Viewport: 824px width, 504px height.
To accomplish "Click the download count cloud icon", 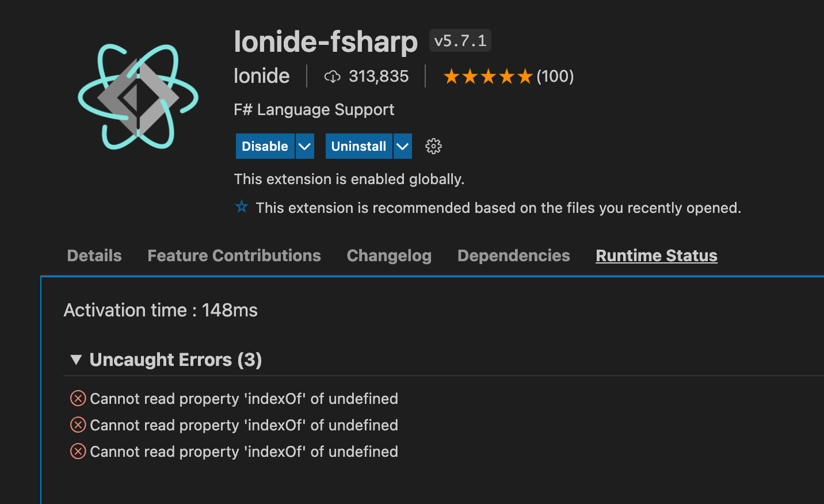I will (333, 76).
